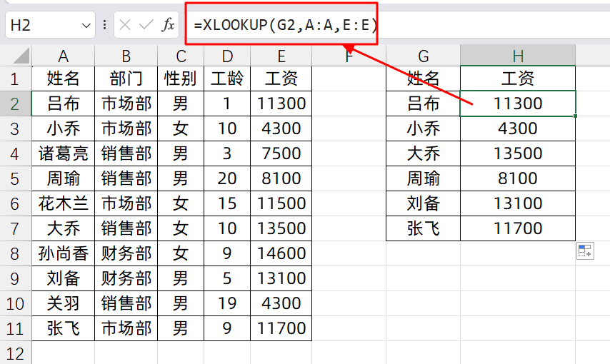Select cell A2 with 吕布
Viewport: 610px width, 364px height.
64,103
